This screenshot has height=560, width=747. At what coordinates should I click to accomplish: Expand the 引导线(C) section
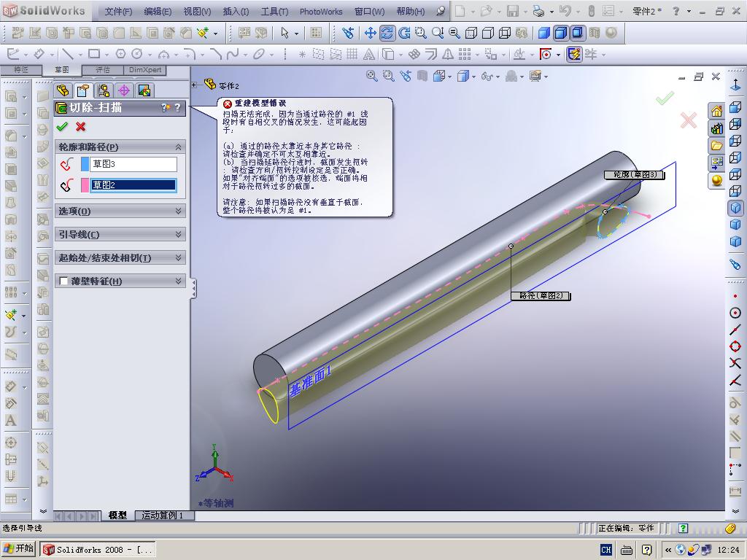pyautogui.click(x=179, y=234)
